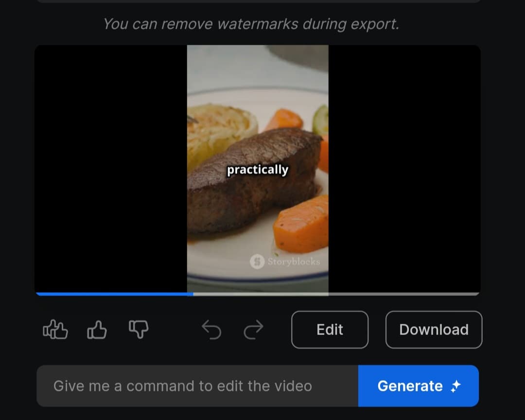The height and width of the screenshot is (420, 525).
Task: Click the Storyblocks watermark logo circle
Action: 257,262
